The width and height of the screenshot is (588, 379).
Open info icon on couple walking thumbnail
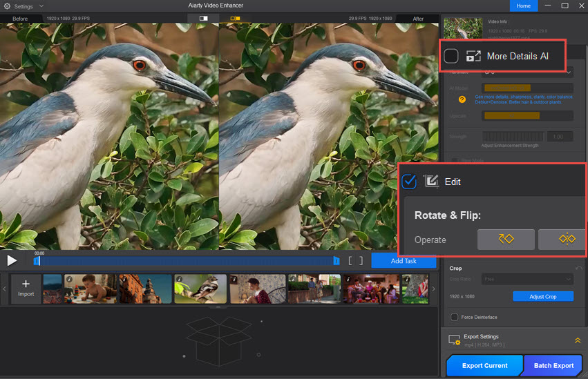(x=293, y=279)
